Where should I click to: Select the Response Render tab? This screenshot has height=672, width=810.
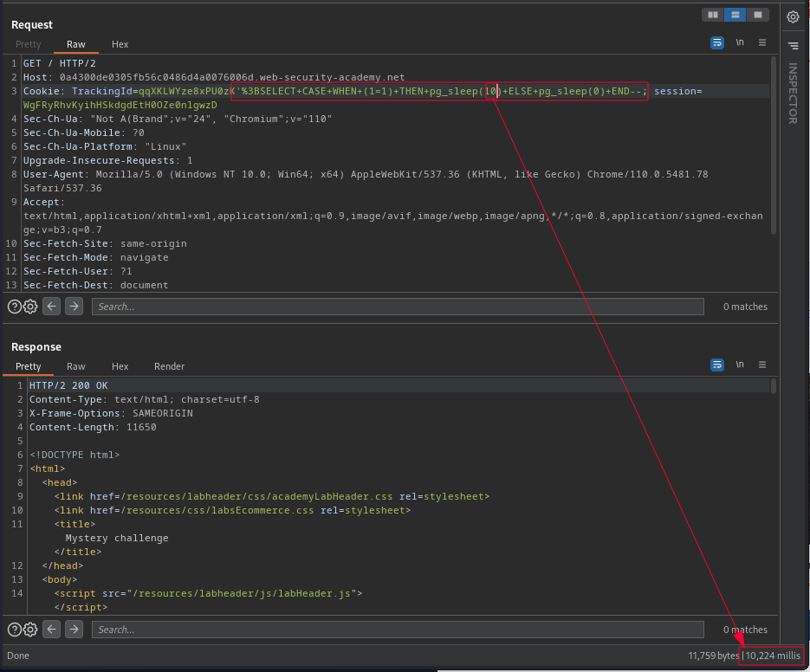click(169, 366)
